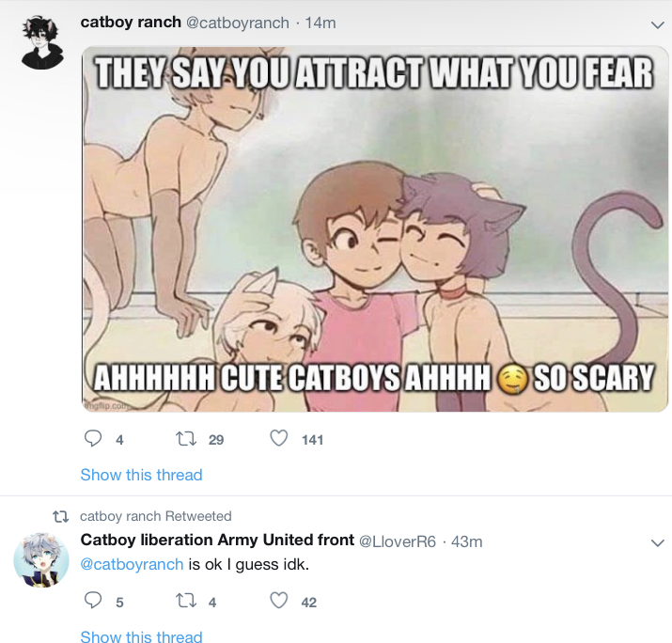Retweet the catboy ranch meme tweet
The height and width of the screenshot is (643, 672).
point(186,439)
